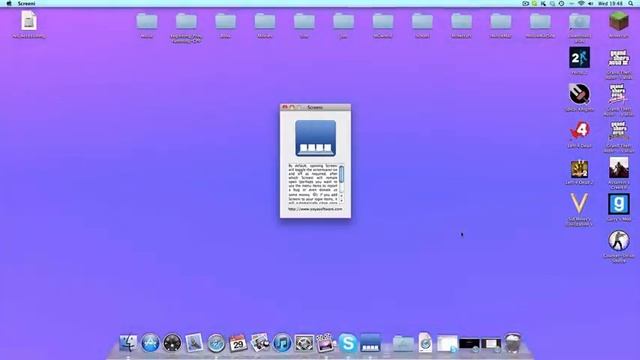Select the Grand Theft Auto III desktop icon
The height and width of the screenshot is (360, 640).
(619, 58)
